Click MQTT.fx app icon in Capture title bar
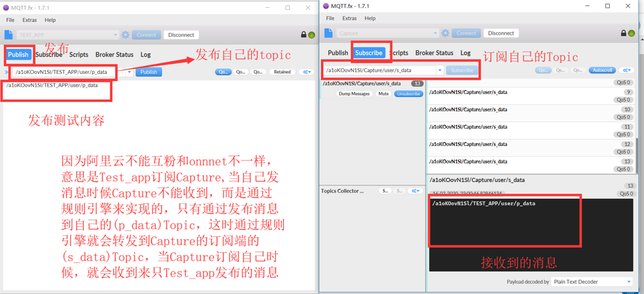The width and height of the screenshot is (644, 294). (x=326, y=6)
